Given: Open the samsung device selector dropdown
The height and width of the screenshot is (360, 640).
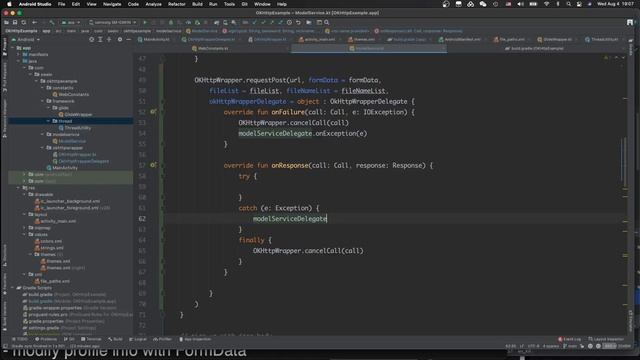Looking at the screenshot, I should point(112,22).
